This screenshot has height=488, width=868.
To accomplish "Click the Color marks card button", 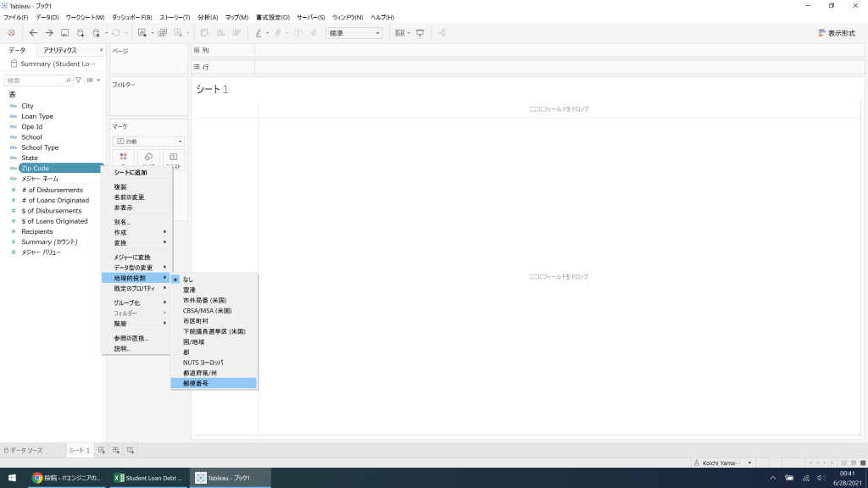I will [x=124, y=158].
